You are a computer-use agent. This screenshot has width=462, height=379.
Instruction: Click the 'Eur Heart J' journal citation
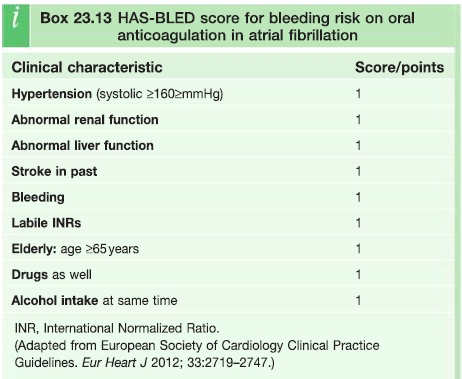tap(115, 362)
